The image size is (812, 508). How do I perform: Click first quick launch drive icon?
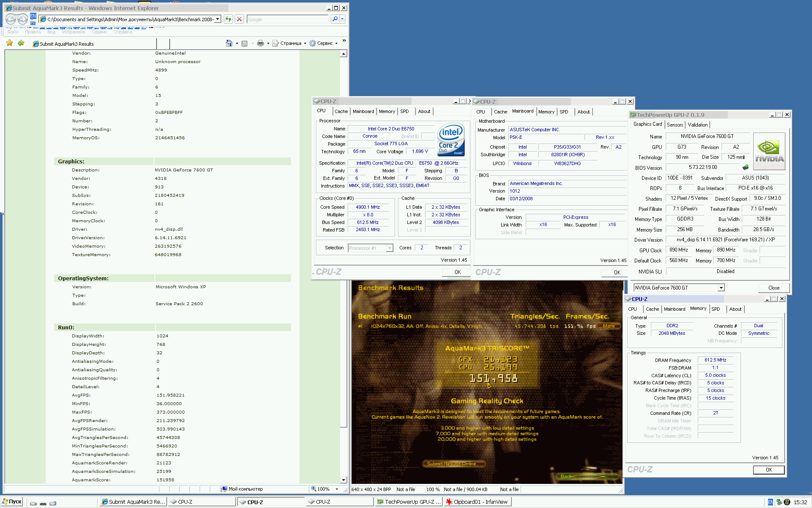(33, 503)
